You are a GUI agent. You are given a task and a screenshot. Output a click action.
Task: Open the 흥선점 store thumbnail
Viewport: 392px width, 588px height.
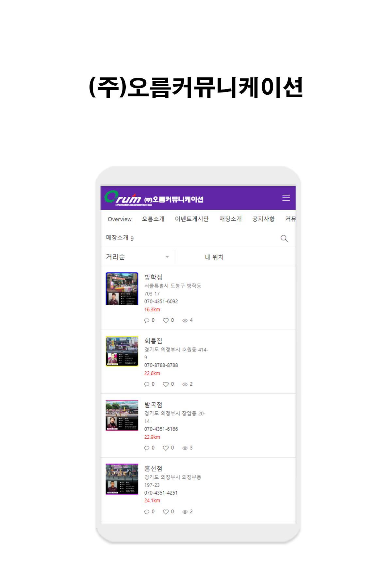[x=122, y=479]
